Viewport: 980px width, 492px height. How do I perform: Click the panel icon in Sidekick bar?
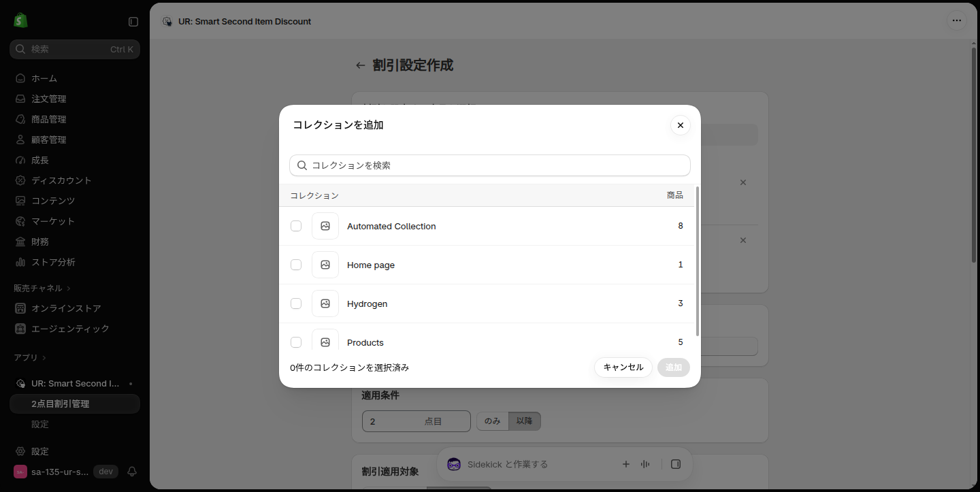676,464
